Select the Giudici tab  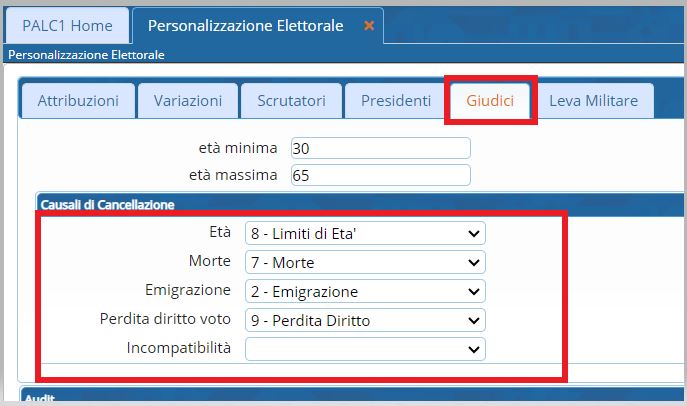coord(490,101)
